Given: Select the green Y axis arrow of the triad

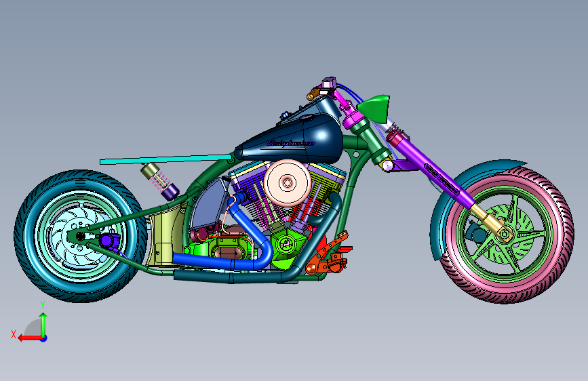Looking at the screenshot, I should (x=43, y=325).
